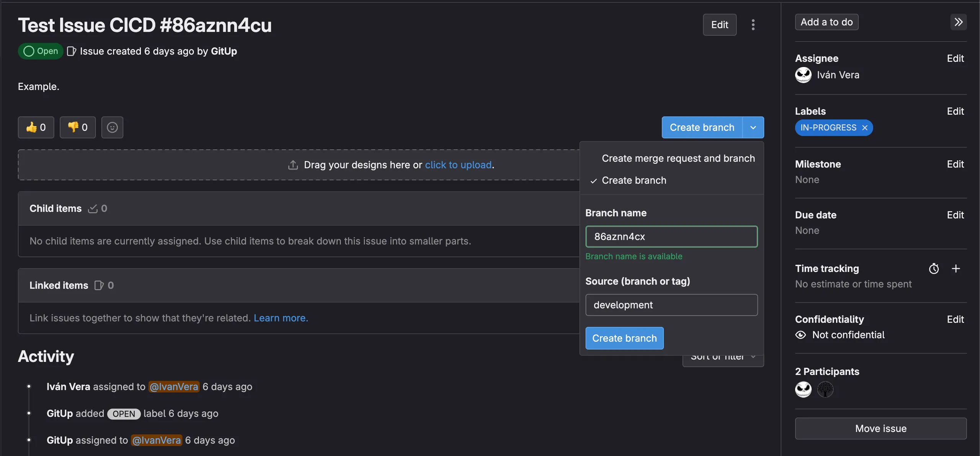Click the issue type icon near creation info

(x=72, y=51)
